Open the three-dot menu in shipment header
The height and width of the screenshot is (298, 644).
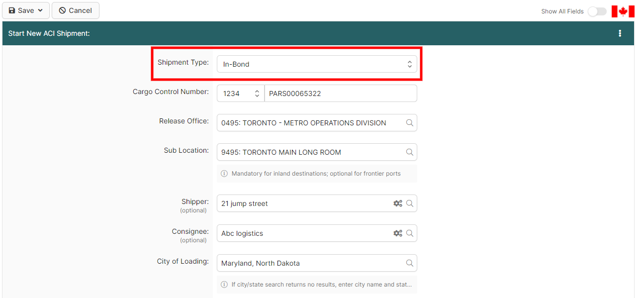[620, 33]
